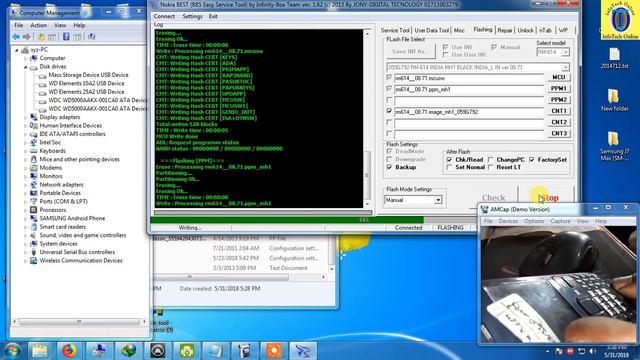Open Settings menu in Nokia BEST
This screenshot has height=360, width=640.
tap(192, 16)
